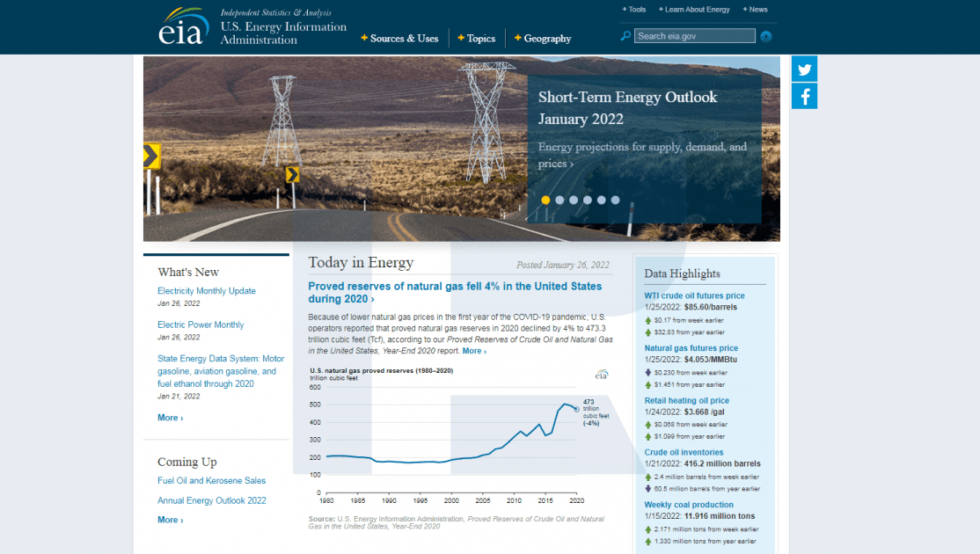Open the Tools menu at top
This screenshot has width=980, height=554.
634,10
